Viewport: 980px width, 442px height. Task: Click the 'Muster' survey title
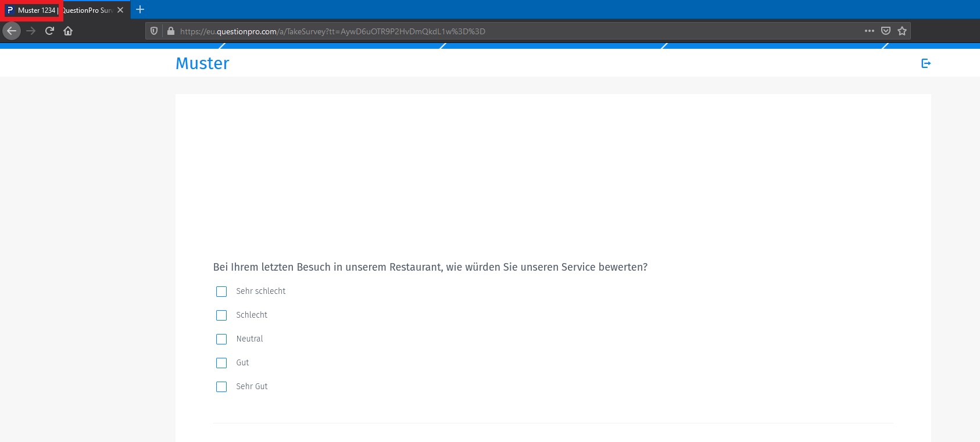coord(202,63)
